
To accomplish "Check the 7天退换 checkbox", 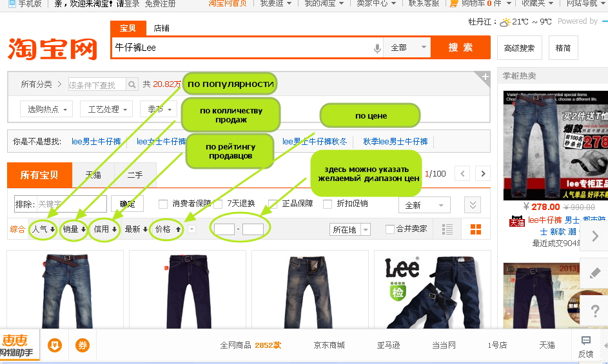I will [218, 204].
